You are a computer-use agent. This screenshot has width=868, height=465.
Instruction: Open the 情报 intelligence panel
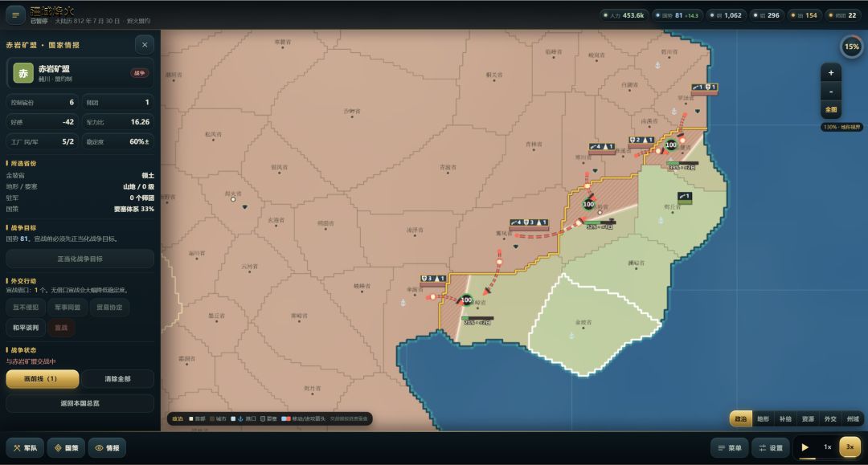(x=108, y=448)
